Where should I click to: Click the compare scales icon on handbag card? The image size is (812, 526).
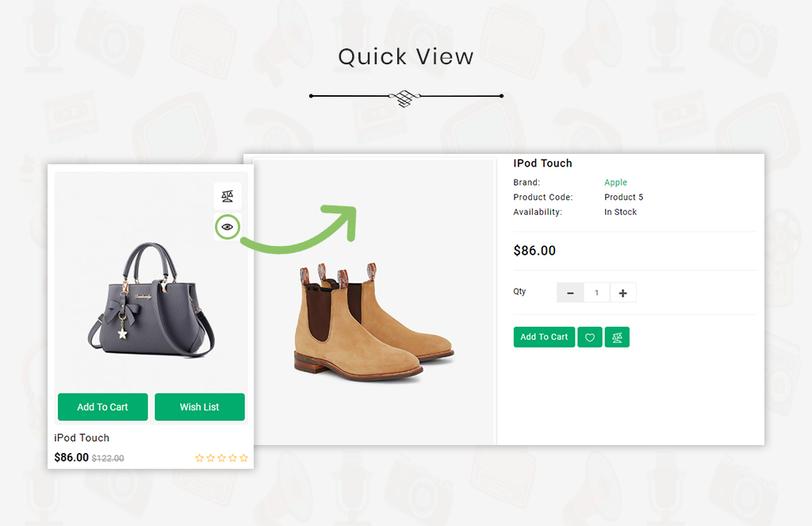pyautogui.click(x=228, y=196)
